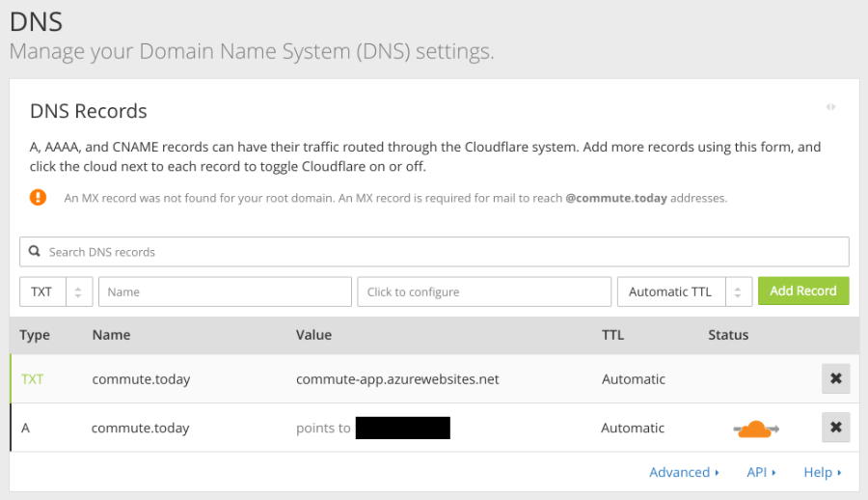The height and width of the screenshot is (500, 868).
Task: Select the TXT record type cell
Action: [x=32, y=379]
